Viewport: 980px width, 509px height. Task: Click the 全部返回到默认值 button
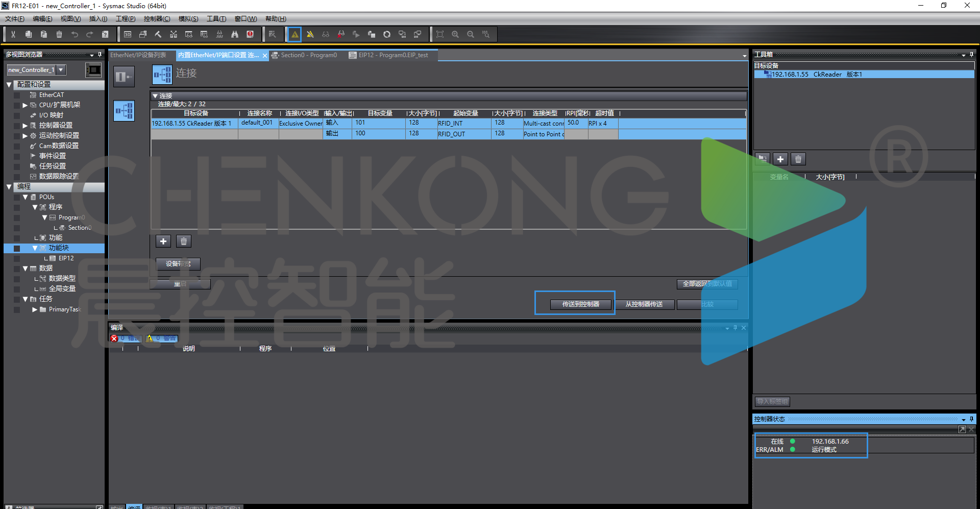(x=707, y=284)
